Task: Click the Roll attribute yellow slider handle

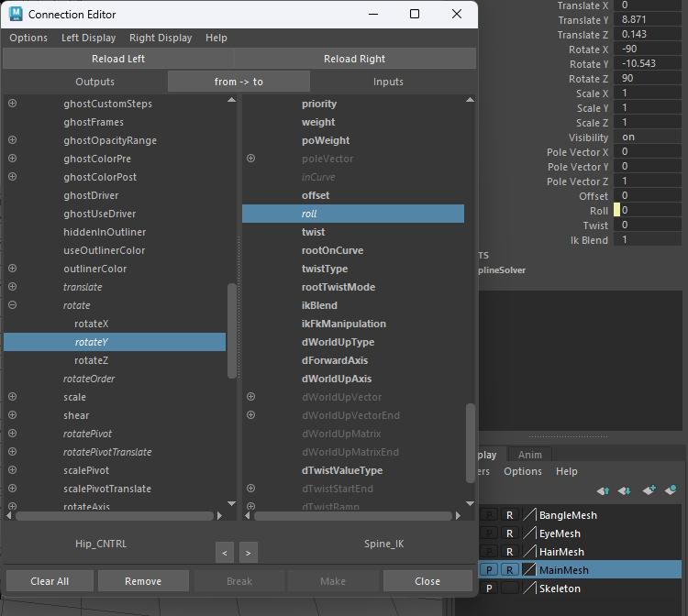Action: [x=617, y=211]
